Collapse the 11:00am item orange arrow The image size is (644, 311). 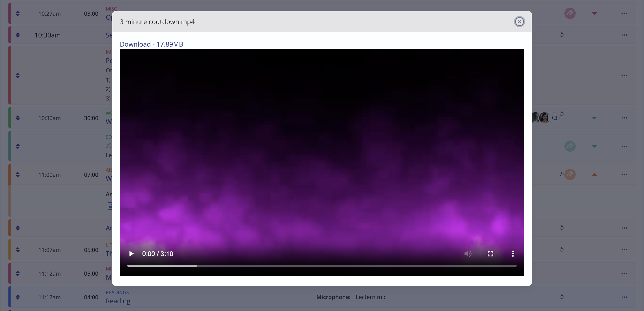[x=594, y=175]
